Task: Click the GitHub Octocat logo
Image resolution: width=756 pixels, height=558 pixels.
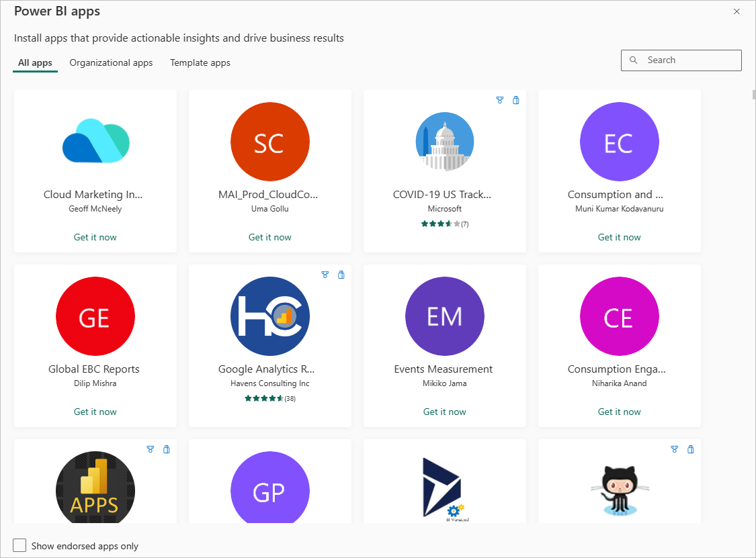Action: tap(620, 491)
